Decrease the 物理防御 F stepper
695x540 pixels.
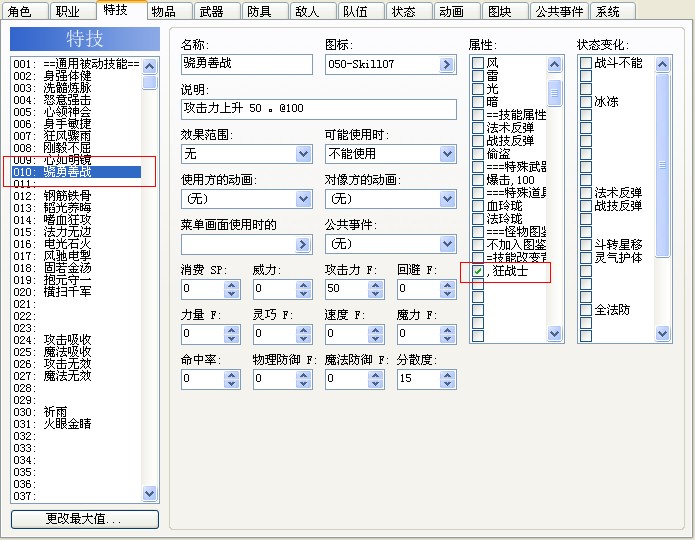[x=303, y=383]
